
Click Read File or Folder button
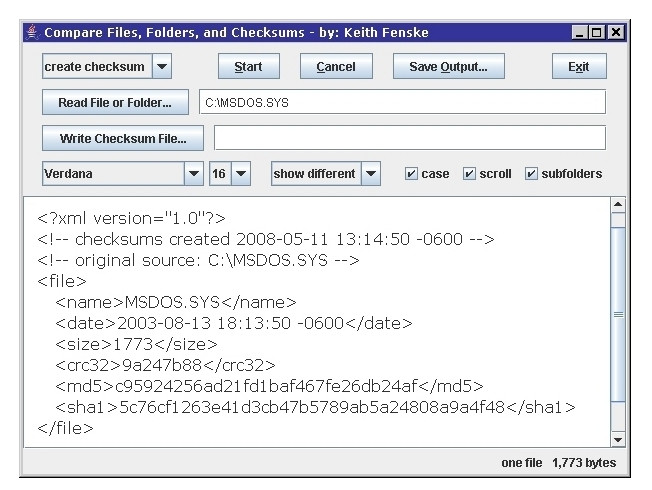pos(115,102)
